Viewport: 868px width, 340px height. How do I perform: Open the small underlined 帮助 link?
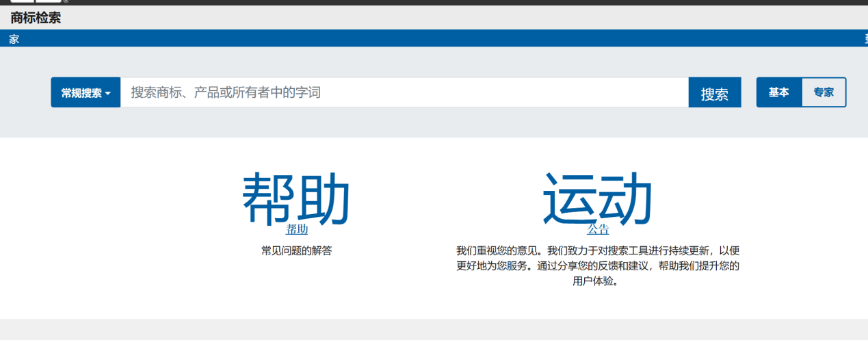(x=297, y=229)
